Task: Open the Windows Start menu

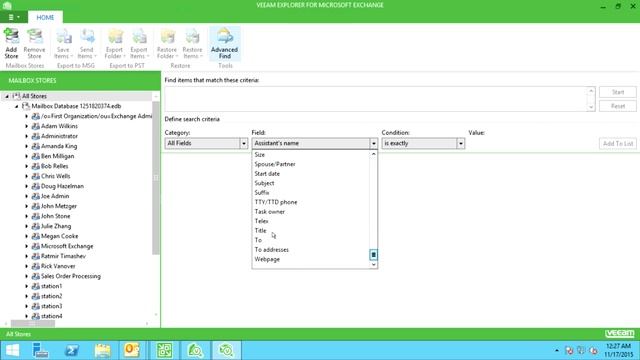Action: pyautogui.click(x=12, y=350)
